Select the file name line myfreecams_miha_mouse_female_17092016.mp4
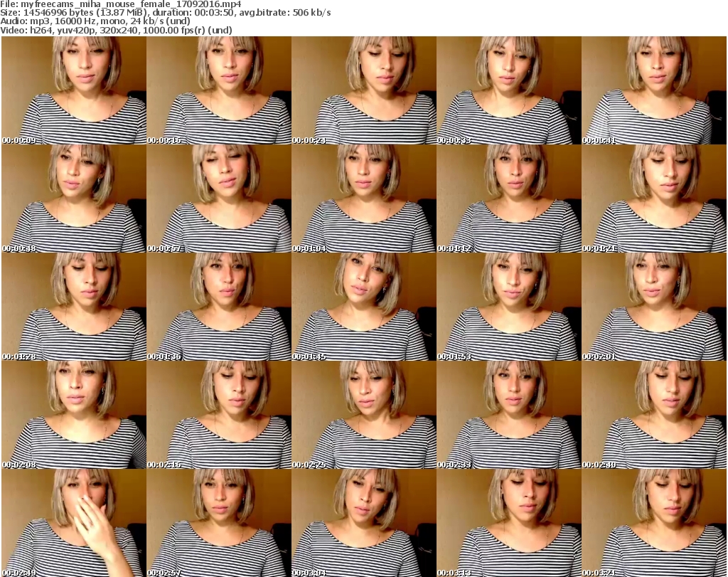This screenshot has height=577, width=728. coord(121,4)
